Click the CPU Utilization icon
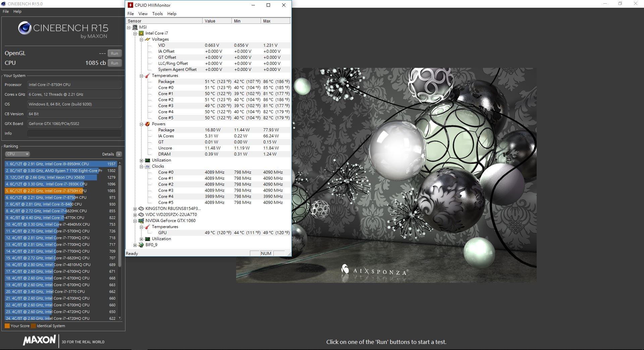 point(147,160)
